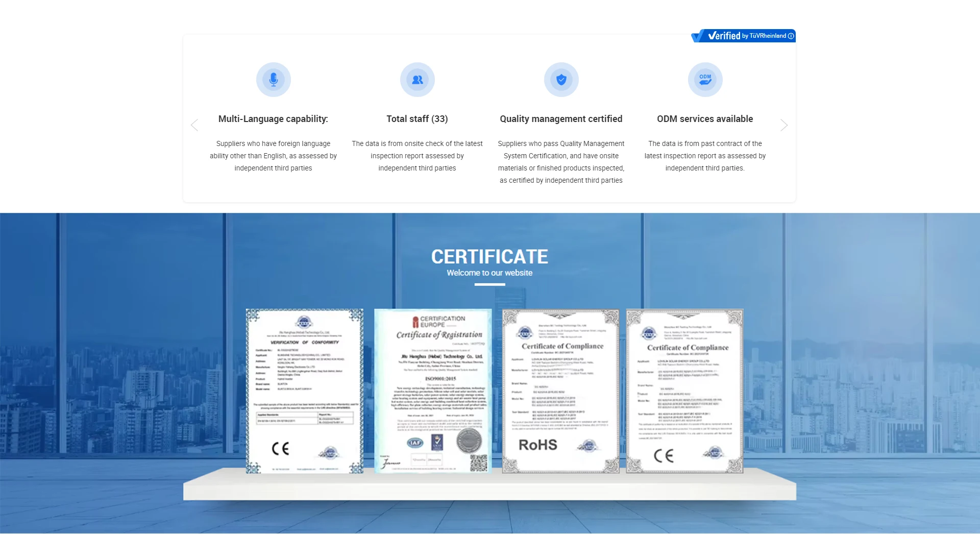980x534 pixels.
Task: Click the description starting "The data is from past contract"
Action: pyautogui.click(x=705, y=156)
